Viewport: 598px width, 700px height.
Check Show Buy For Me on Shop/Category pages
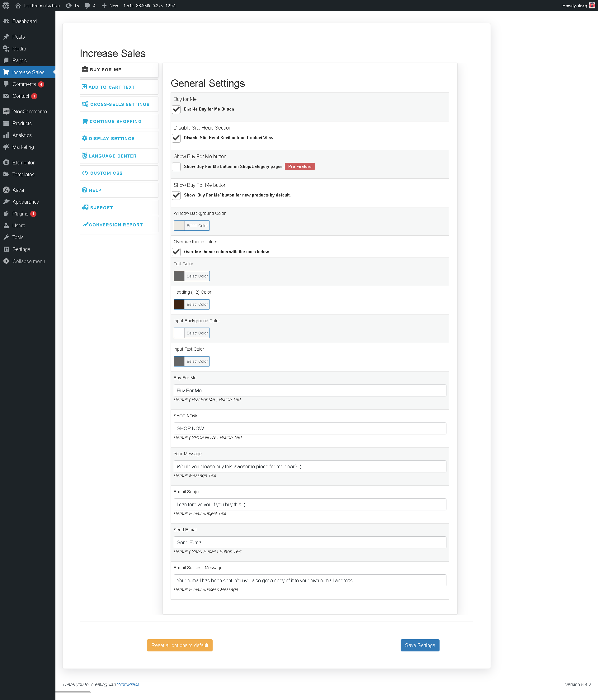coord(176,167)
